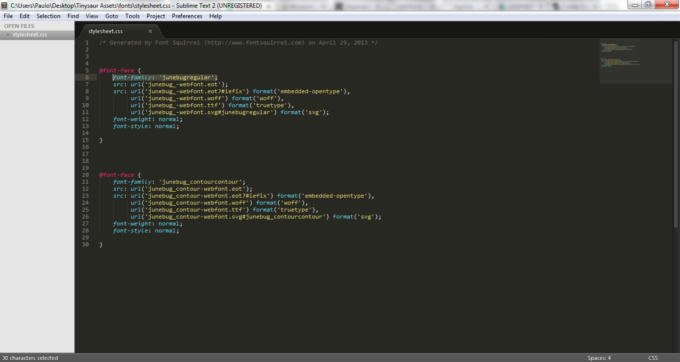680x362 pixels.
Task: Click the Sublime Text title bar icon
Action: click(4, 5)
